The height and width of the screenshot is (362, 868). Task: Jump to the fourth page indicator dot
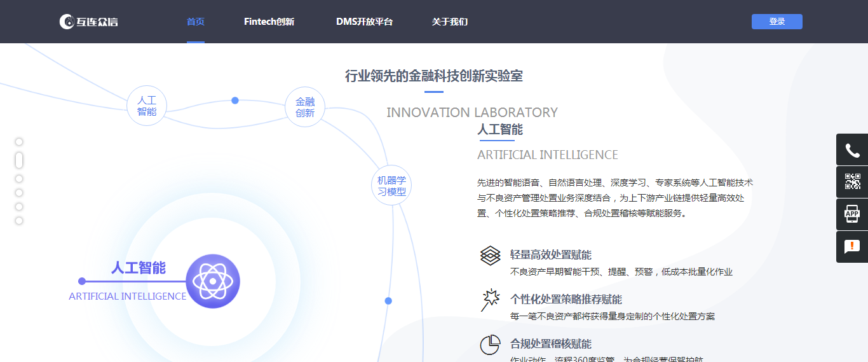click(x=19, y=193)
